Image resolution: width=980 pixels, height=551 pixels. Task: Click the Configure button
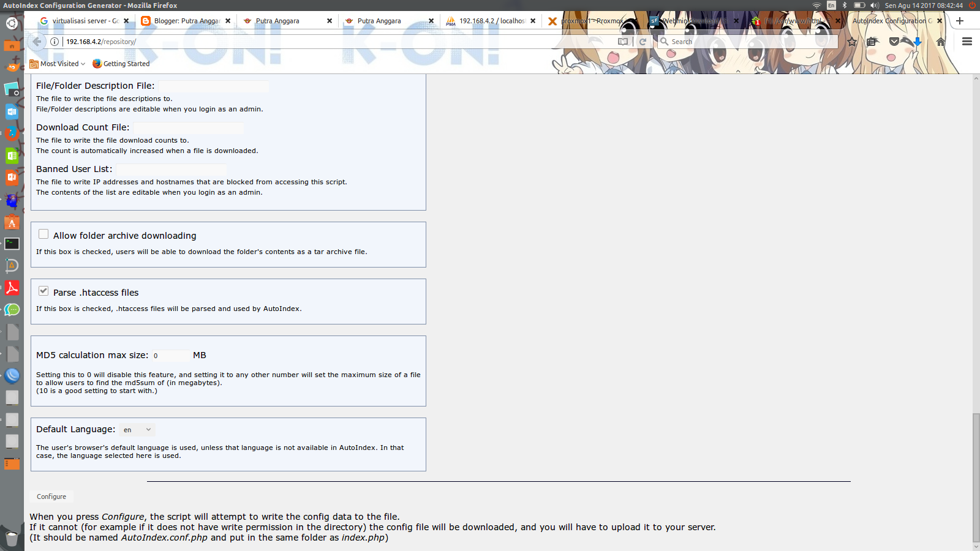(51, 497)
